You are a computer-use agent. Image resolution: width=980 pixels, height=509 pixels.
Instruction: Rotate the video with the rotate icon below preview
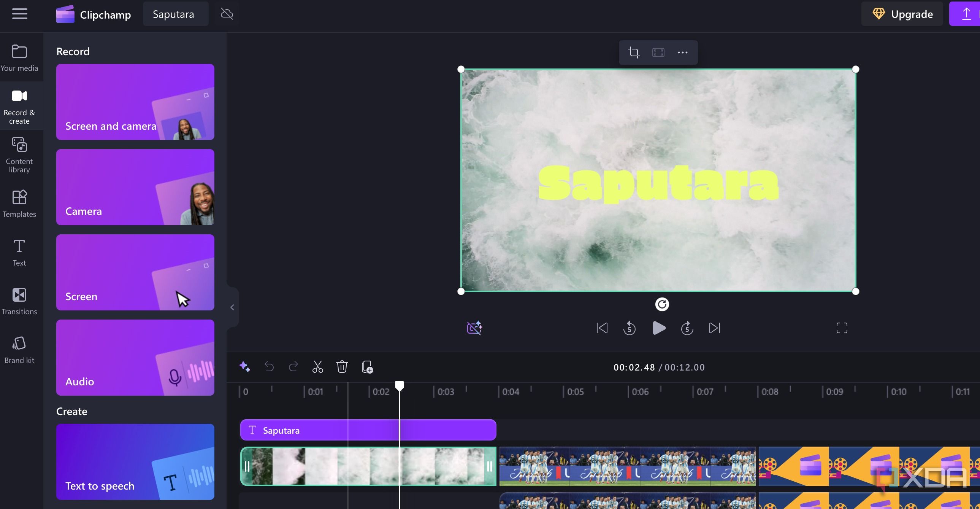coord(662,305)
